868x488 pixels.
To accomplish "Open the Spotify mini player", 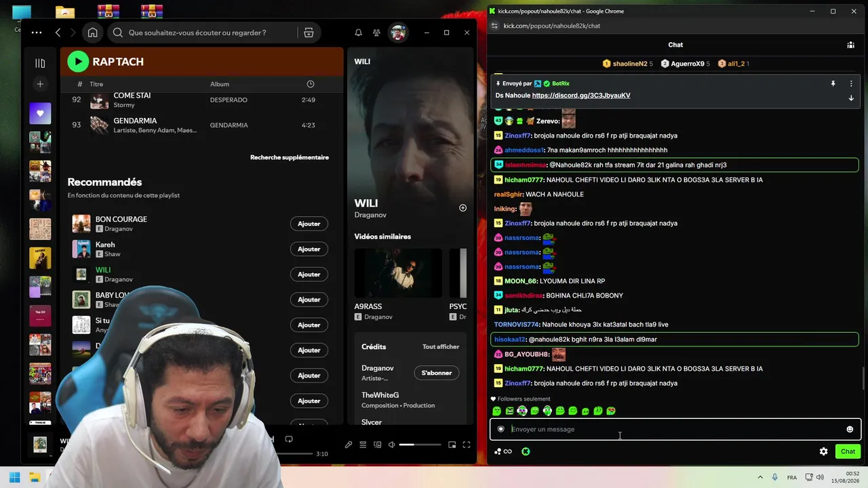I will 452,445.
